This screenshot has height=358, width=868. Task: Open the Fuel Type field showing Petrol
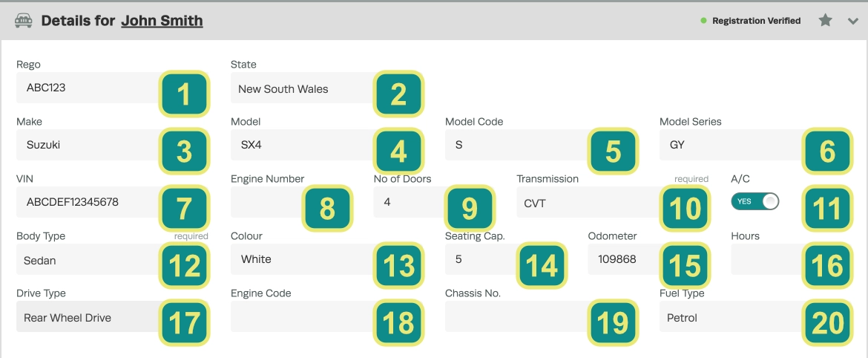point(756,316)
